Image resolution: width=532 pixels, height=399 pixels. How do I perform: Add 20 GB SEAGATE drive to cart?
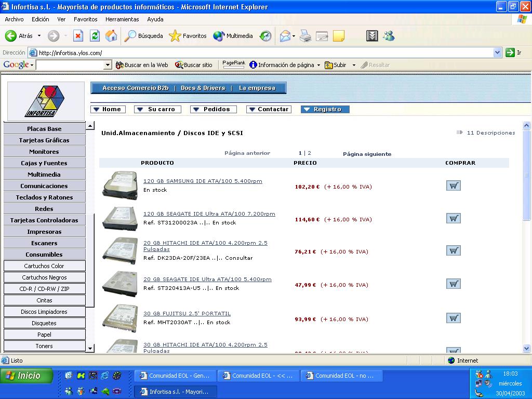point(453,284)
